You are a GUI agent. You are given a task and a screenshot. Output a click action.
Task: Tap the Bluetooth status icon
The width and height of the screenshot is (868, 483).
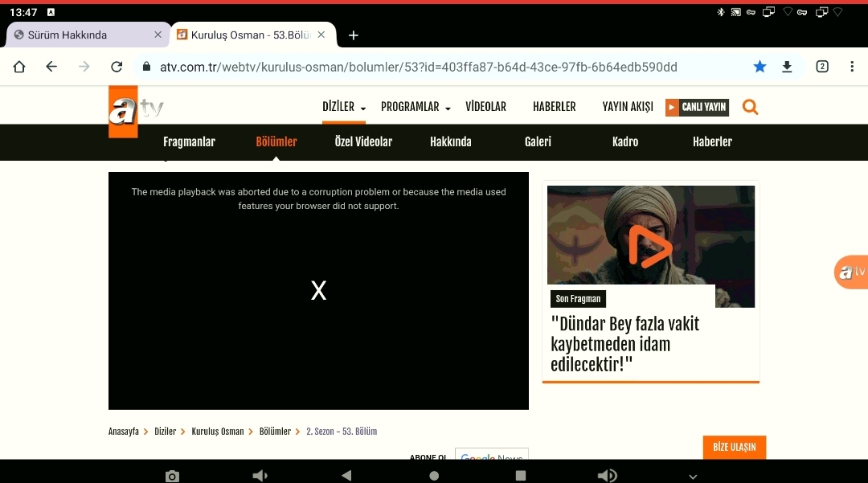tap(721, 12)
